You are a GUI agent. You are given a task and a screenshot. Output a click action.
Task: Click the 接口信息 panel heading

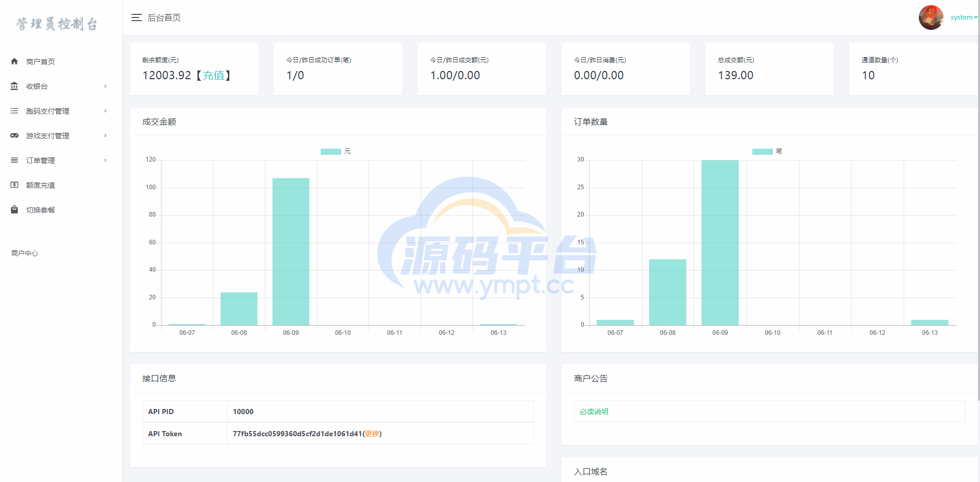pyautogui.click(x=159, y=378)
